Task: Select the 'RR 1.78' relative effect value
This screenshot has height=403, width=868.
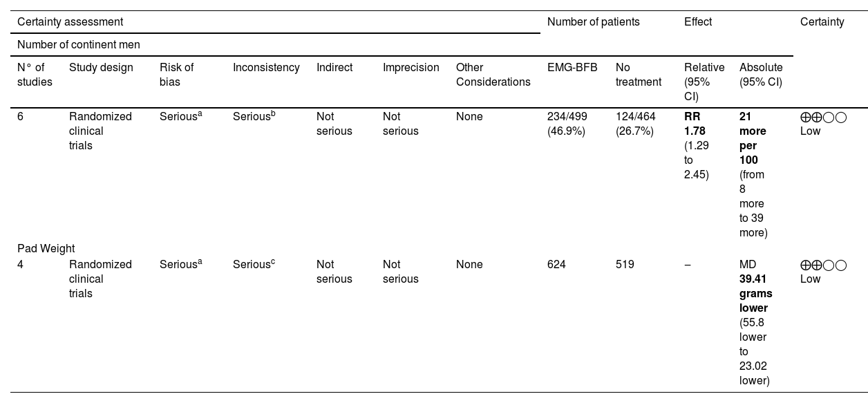Action: tap(695, 124)
